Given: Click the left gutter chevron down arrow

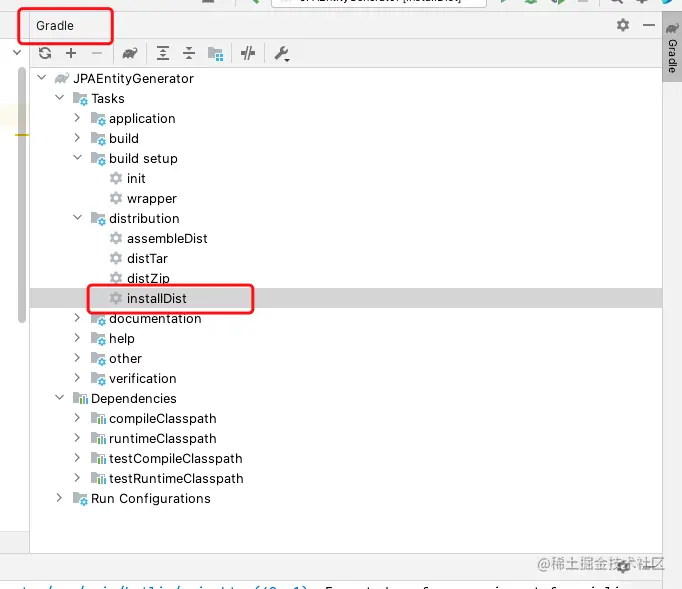Looking at the screenshot, I should click(17, 53).
